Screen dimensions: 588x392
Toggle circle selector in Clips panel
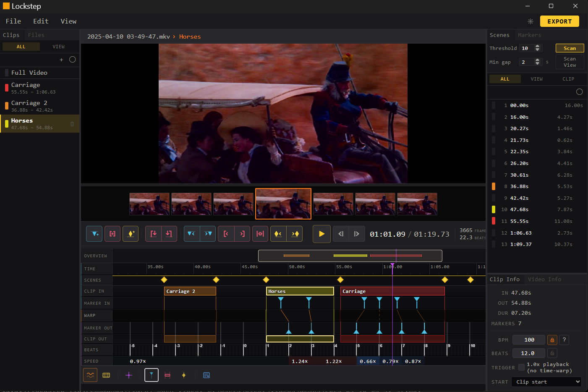tap(73, 60)
